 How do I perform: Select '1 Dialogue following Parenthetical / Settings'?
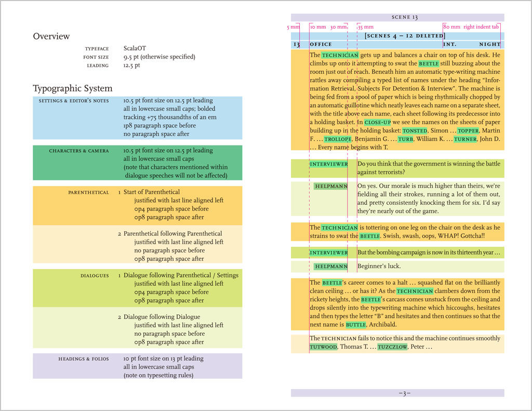click(x=178, y=275)
